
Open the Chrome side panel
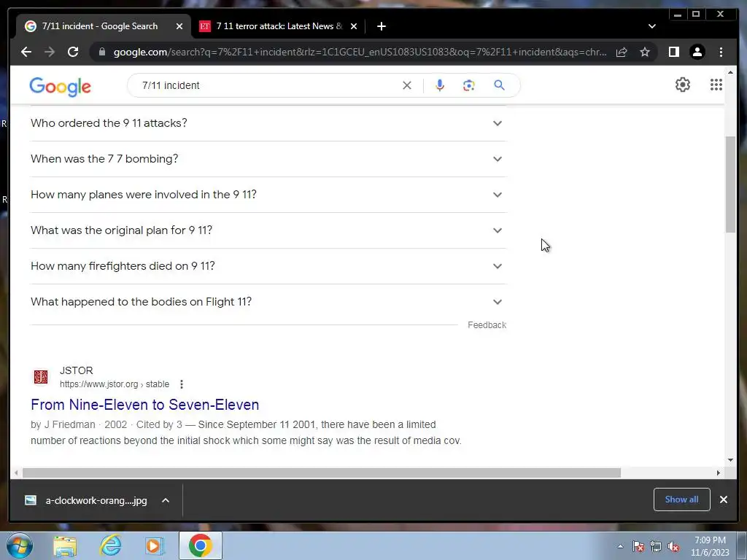tap(673, 52)
